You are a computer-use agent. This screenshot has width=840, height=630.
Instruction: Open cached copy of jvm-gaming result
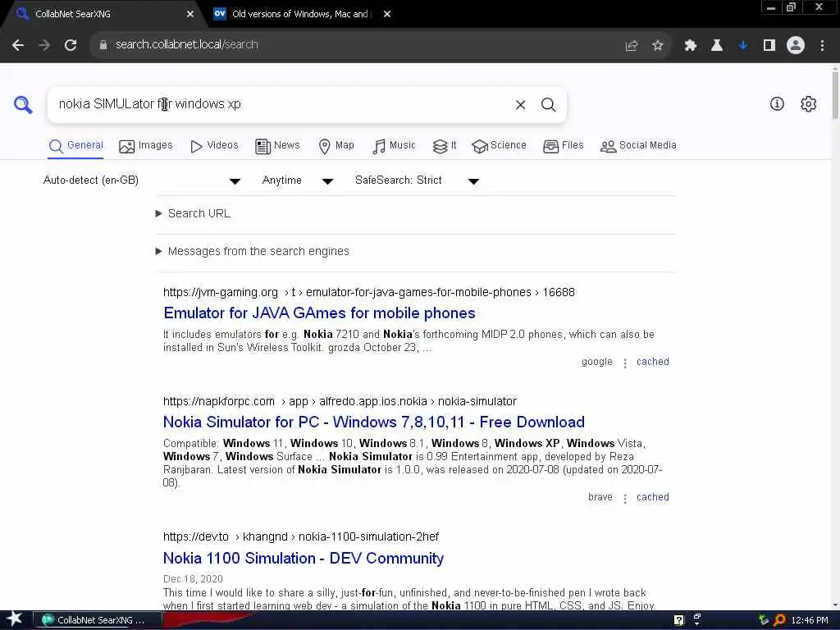[x=652, y=362]
